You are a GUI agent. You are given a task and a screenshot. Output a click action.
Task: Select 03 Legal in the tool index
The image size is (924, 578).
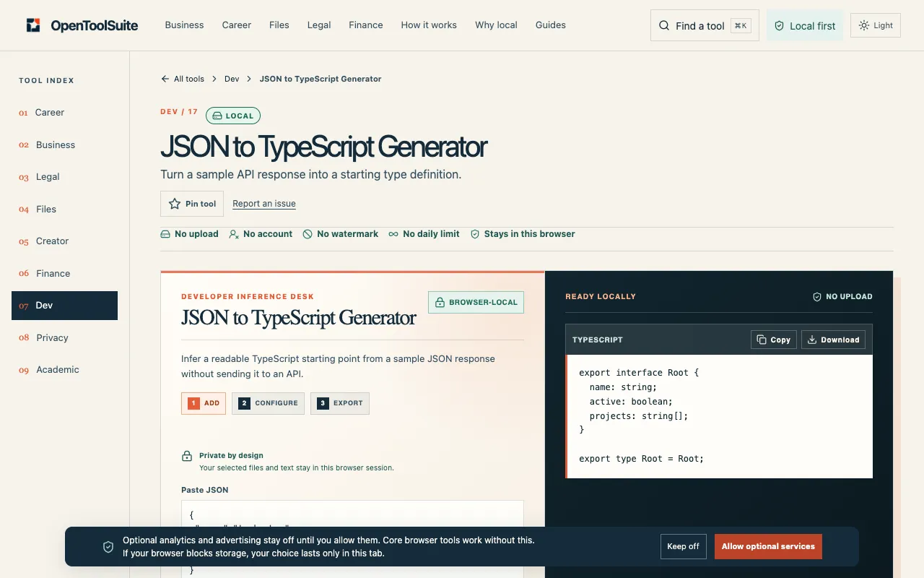tap(64, 177)
